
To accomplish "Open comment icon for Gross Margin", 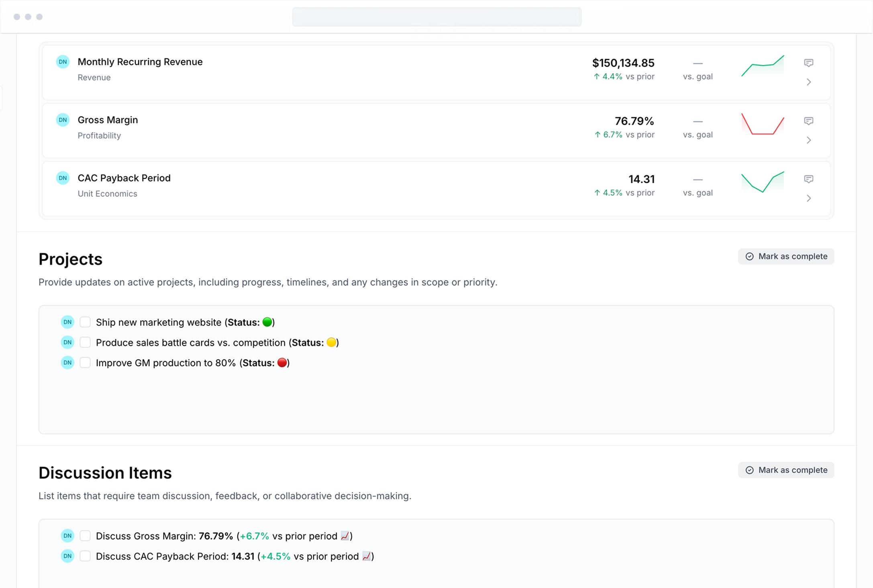I will click(x=808, y=121).
